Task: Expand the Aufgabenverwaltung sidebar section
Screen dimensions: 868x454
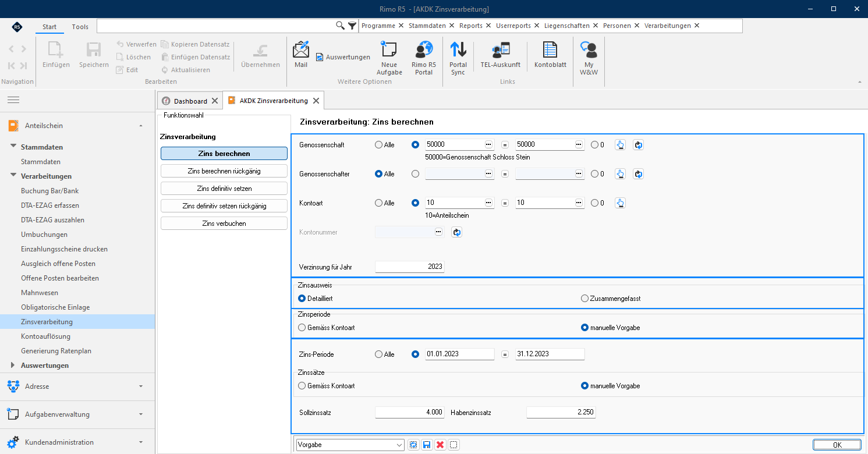Action: tap(140, 414)
